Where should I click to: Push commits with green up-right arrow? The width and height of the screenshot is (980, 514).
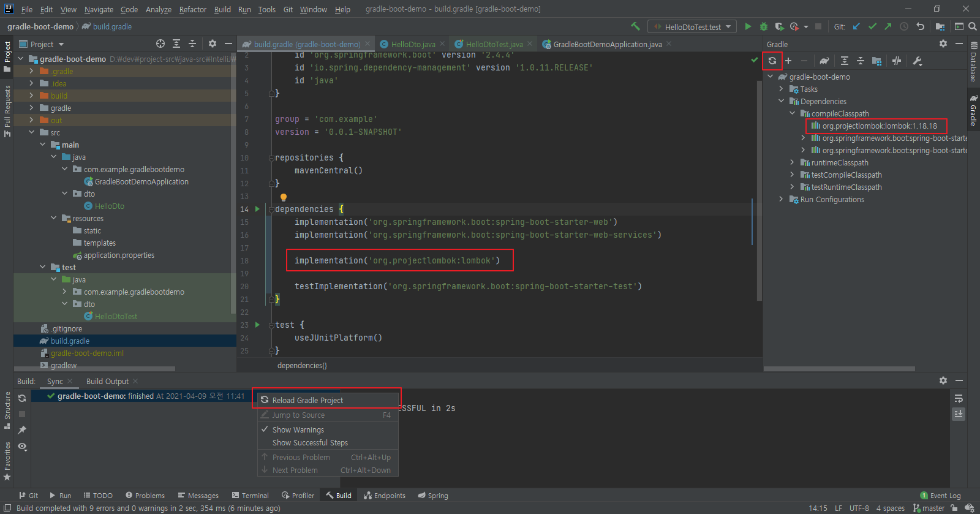888,26
